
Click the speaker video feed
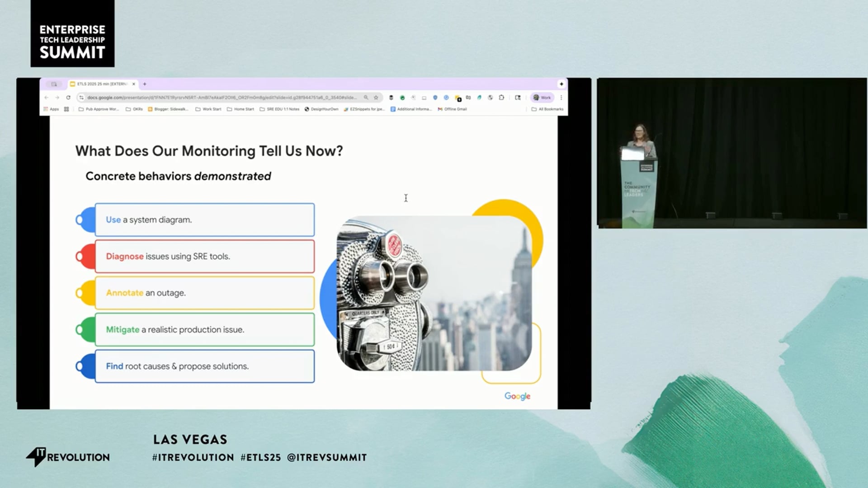732,153
